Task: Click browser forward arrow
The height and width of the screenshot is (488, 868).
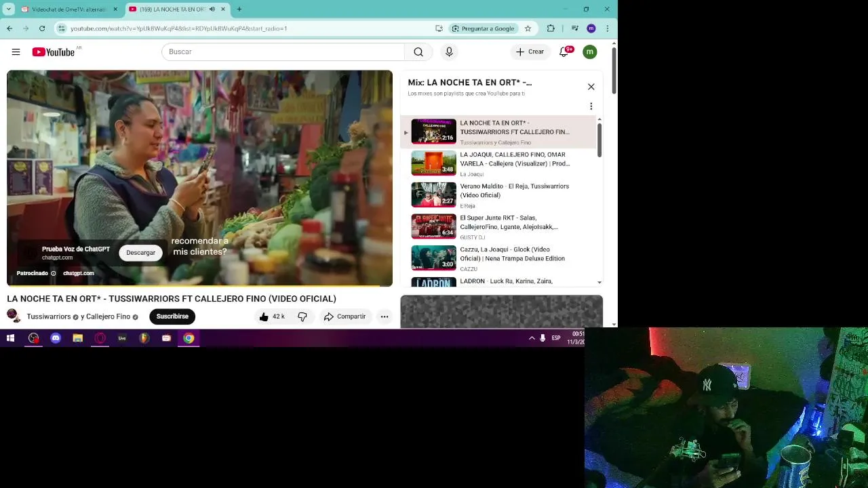Action: coord(26,28)
